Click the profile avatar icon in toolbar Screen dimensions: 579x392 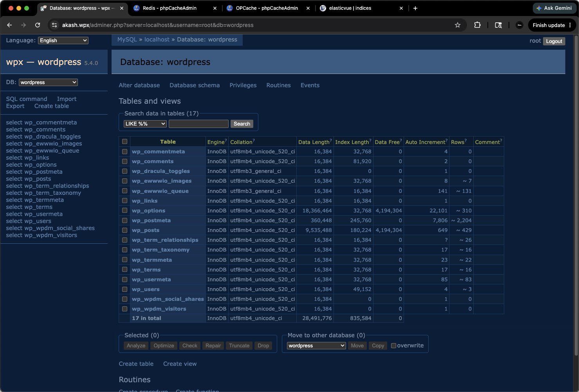tap(519, 25)
